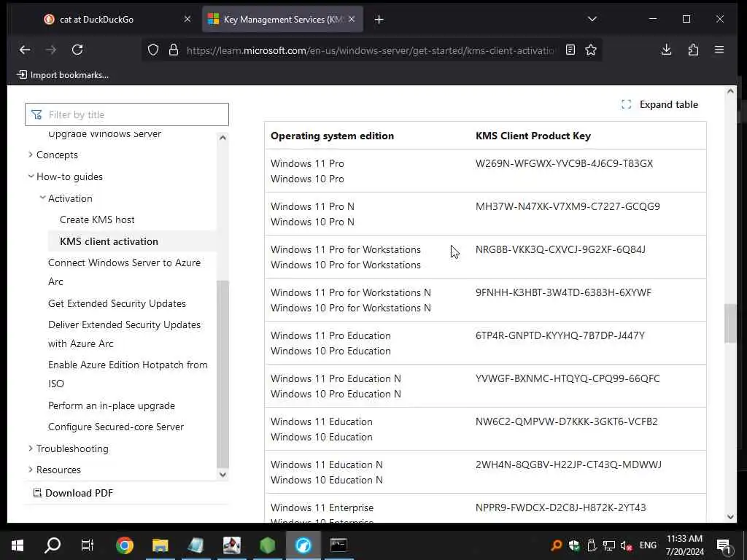Screen dimensions: 747x560
Task: Focus the Filter by title box
Action: click(x=127, y=114)
